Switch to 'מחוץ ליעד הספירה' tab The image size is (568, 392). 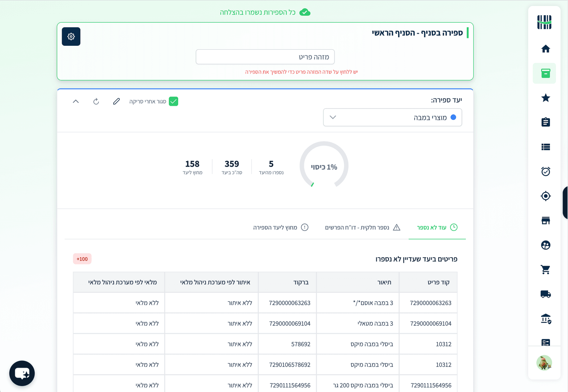280,227
